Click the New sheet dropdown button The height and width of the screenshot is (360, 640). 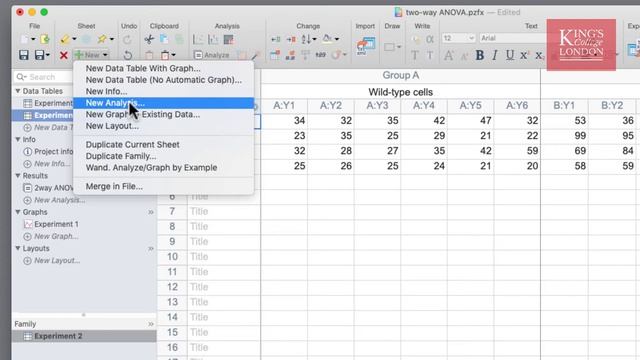(92, 55)
